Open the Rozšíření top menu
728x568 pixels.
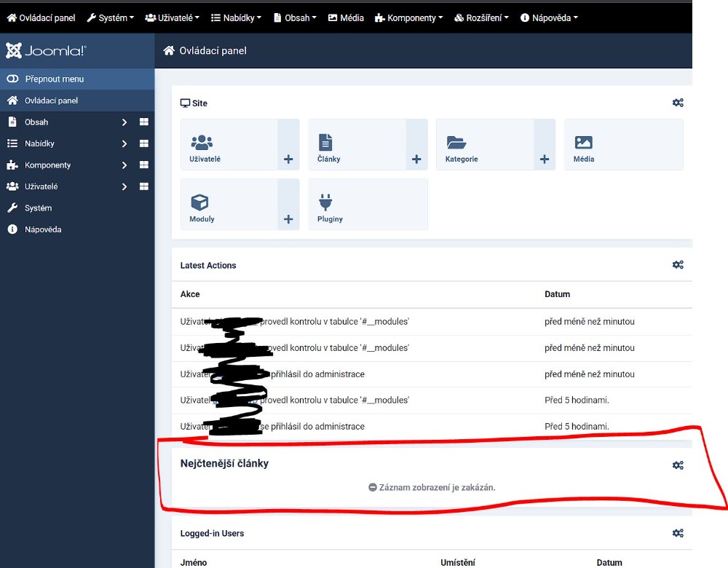click(481, 17)
